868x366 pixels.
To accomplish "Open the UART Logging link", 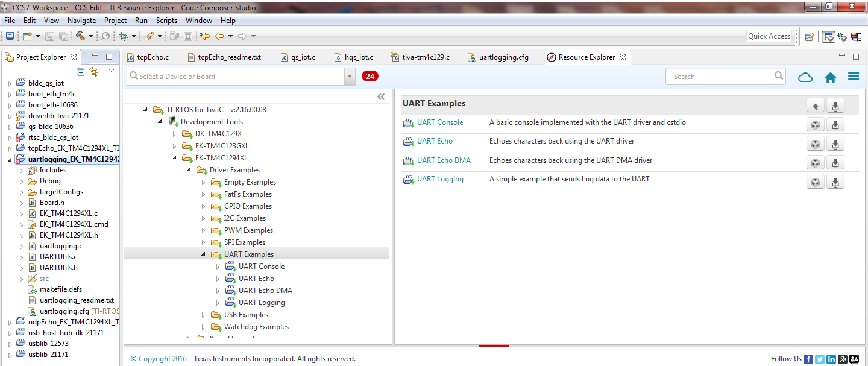I will (440, 179).
